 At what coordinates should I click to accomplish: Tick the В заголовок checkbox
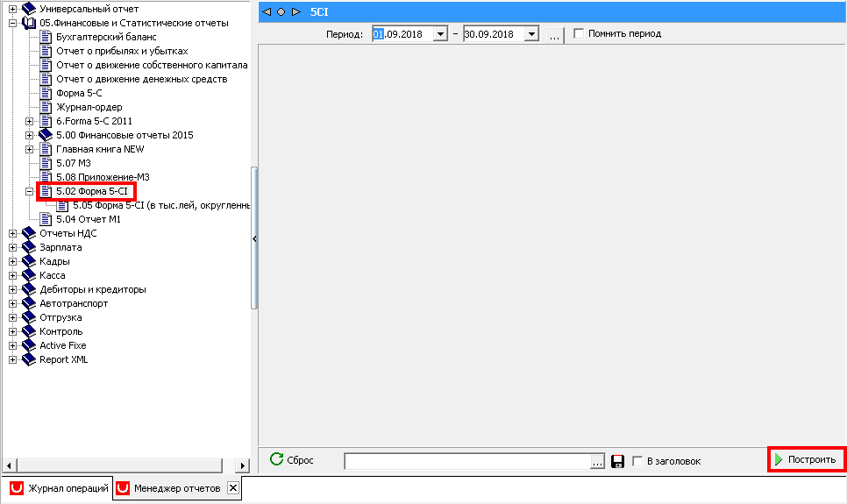[637, 461]
